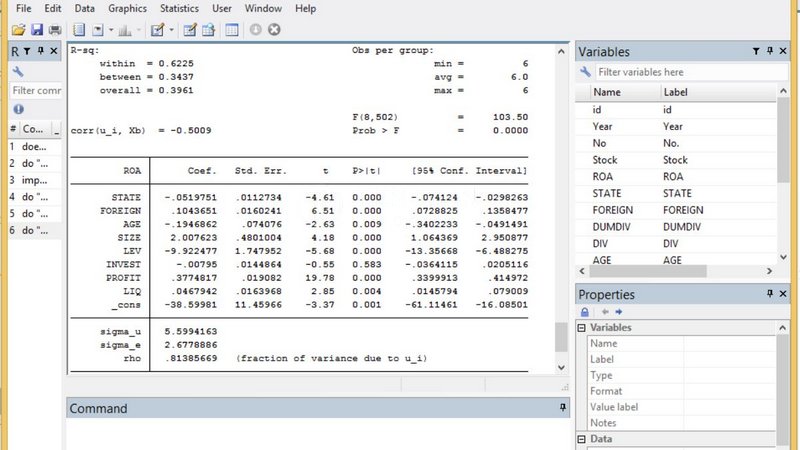Open the Graphics menu
Screen dimensions: 800x450
127,9
